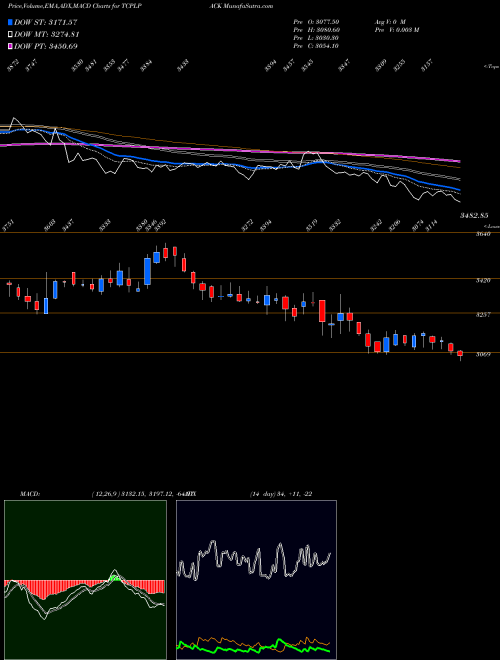Click the 3482.85 price label
The width and height of the screenshot is (500, 660).
pyautogui.click(x=474, y=216)
